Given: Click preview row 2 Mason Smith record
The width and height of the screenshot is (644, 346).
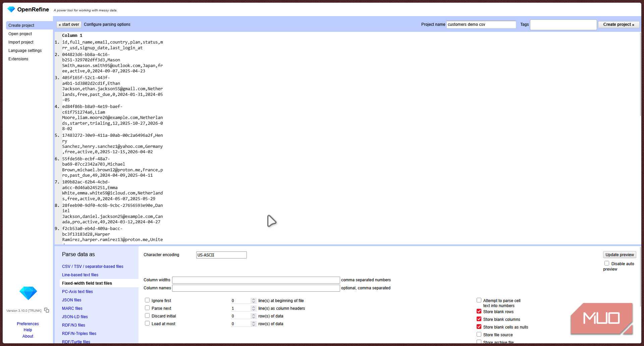Looking at the screenshot, I should 112,63.
